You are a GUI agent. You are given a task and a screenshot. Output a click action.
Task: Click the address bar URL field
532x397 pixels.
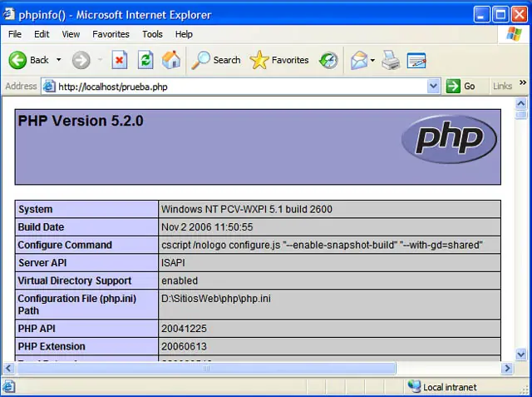tap(242, 87)
